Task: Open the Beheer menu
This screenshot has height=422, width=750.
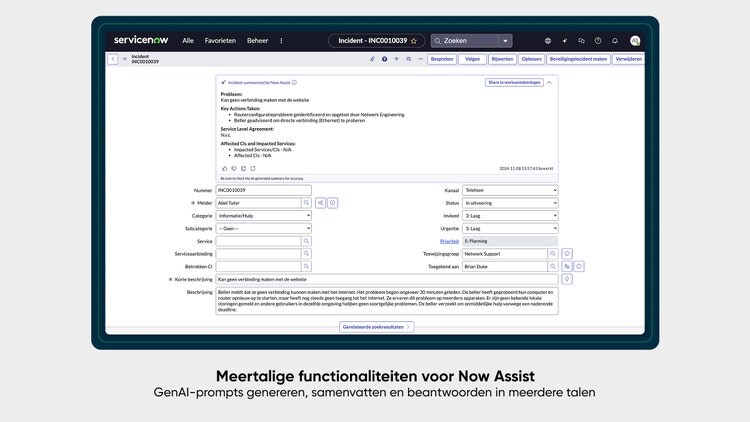Action: 257,41
